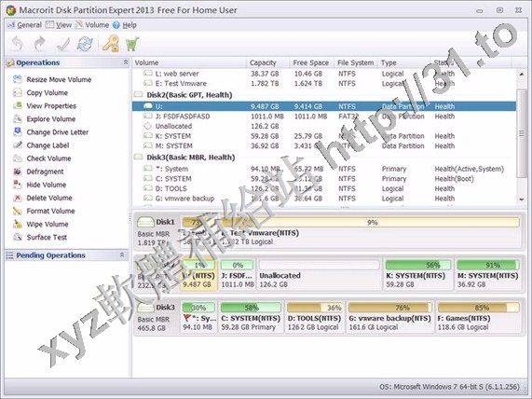Click the Unallocated diamond icon in list
532x399 pixels.
pyautogui.click(x=147, y=126)
